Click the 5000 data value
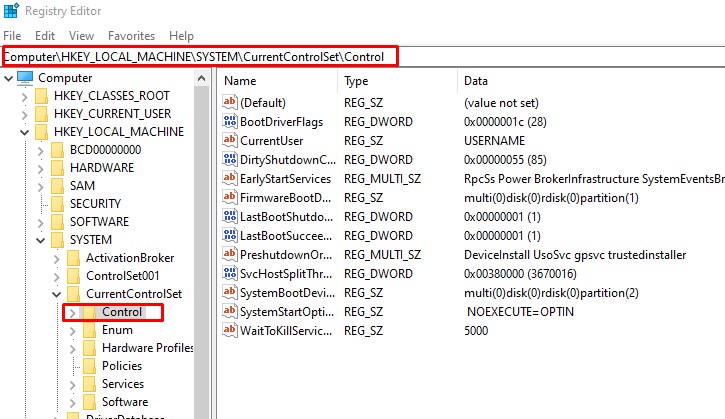Image resolution: width=725 pixels, height=419 pixels. (x=476, y=331)
